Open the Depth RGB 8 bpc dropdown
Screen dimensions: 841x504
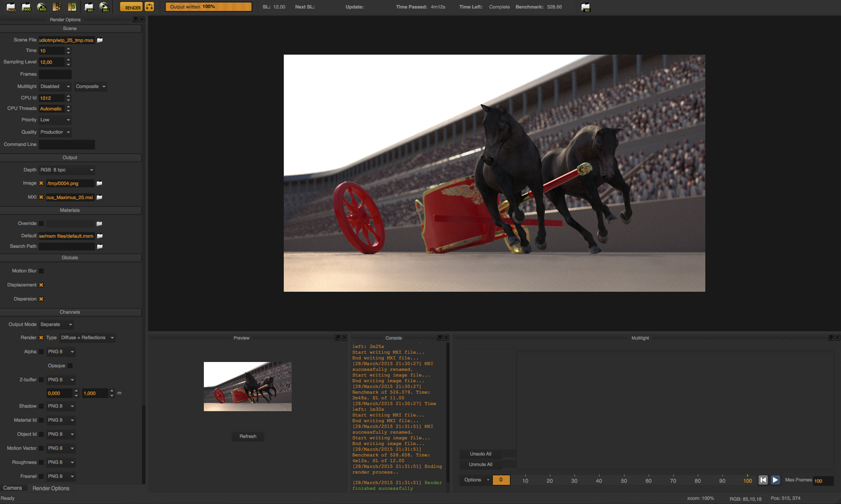pyautogui.click(x=67, y=170)
